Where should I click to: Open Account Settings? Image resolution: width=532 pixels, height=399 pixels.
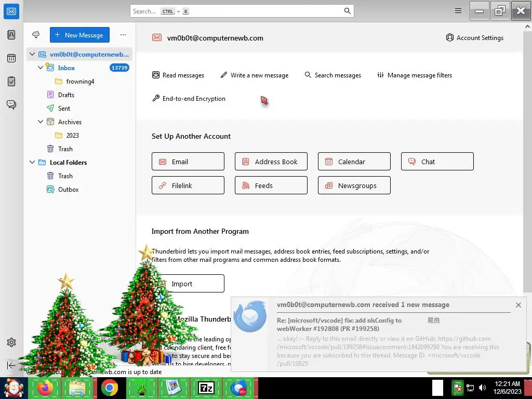point(475,37)
